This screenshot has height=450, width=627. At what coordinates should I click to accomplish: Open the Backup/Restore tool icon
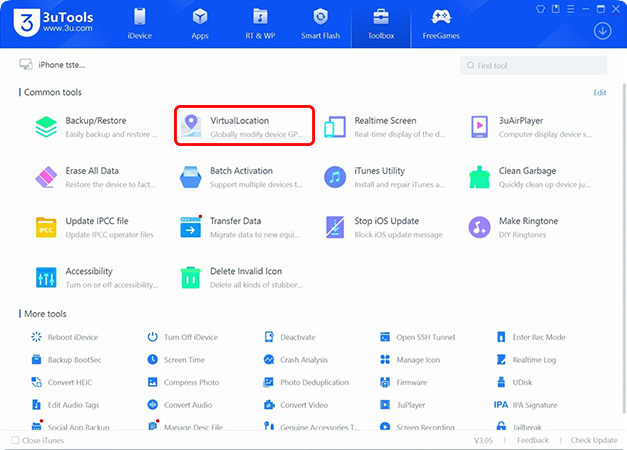tap(46, 126)
